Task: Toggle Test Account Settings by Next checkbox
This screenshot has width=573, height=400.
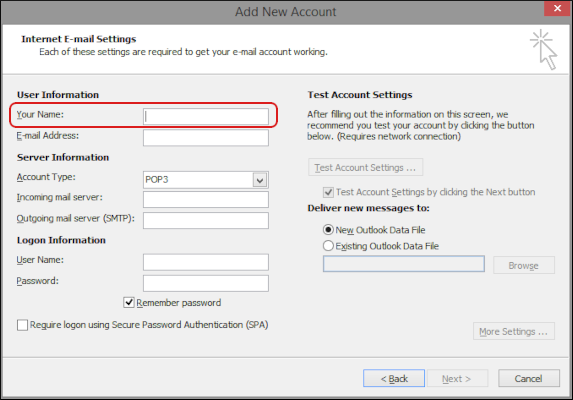Action: point(328,192)
